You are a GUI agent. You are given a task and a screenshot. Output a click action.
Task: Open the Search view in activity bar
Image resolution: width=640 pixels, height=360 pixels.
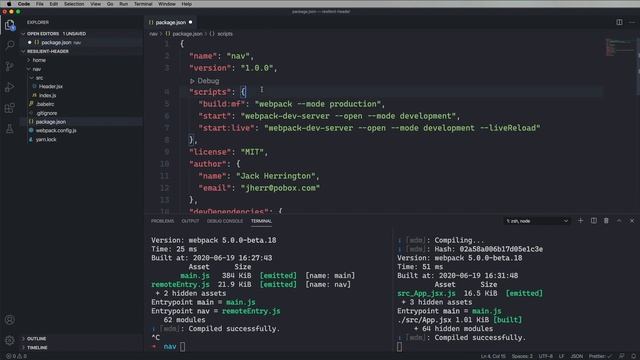(x=10, y=45)
